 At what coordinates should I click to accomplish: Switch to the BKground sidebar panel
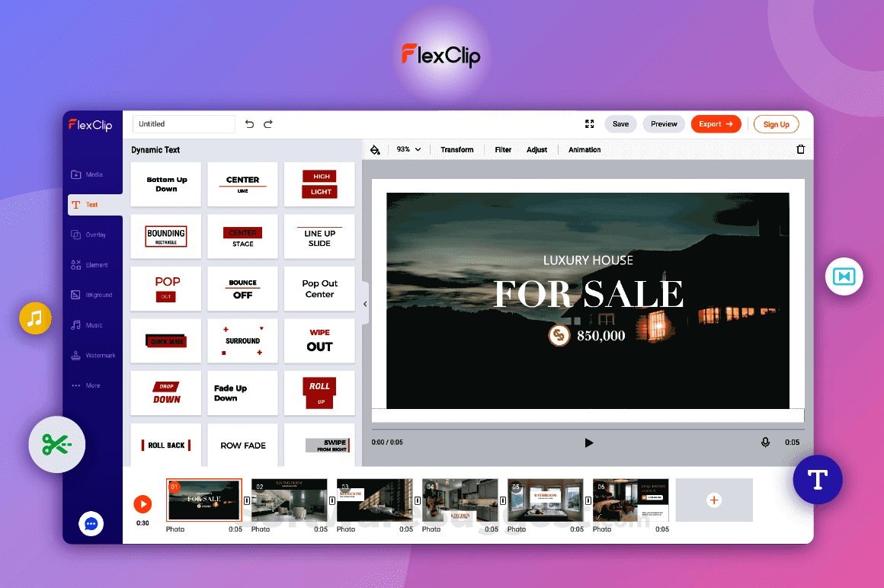coord(91,295)
